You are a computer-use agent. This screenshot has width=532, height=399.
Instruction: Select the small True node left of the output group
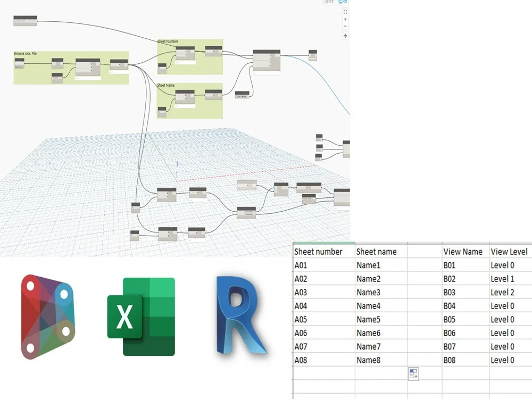coord(242,96)
